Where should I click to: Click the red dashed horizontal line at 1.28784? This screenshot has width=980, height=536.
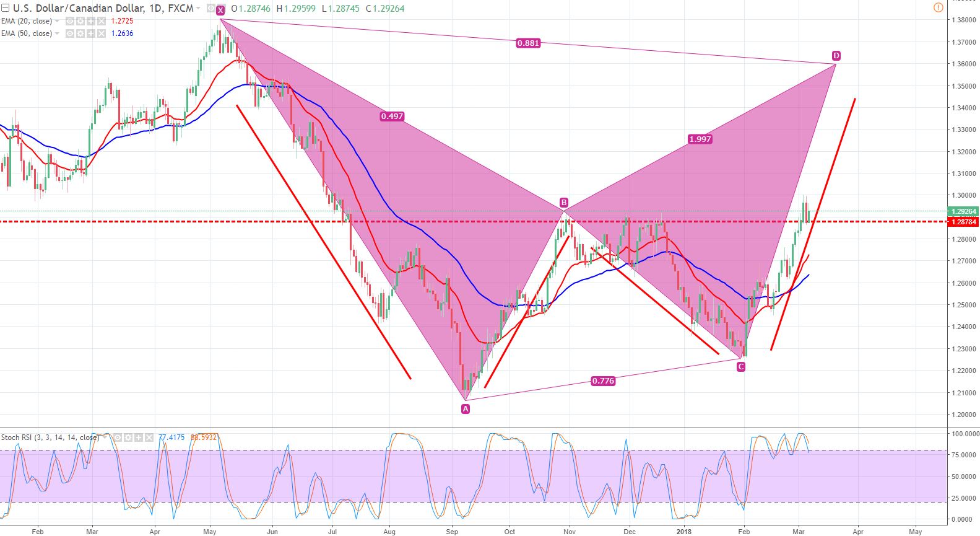click(x=474, y=221)
